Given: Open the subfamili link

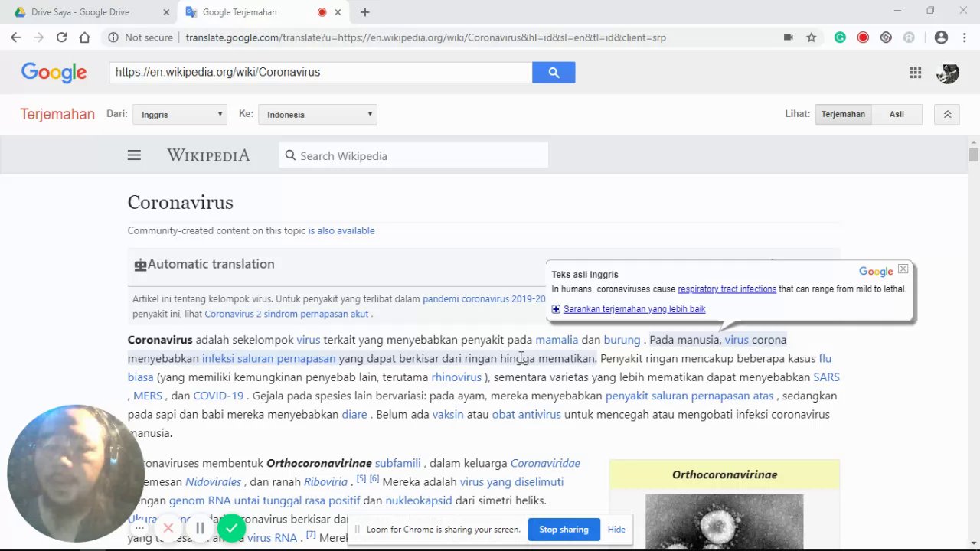Looking at the screenshot, I should coord(398,463).
